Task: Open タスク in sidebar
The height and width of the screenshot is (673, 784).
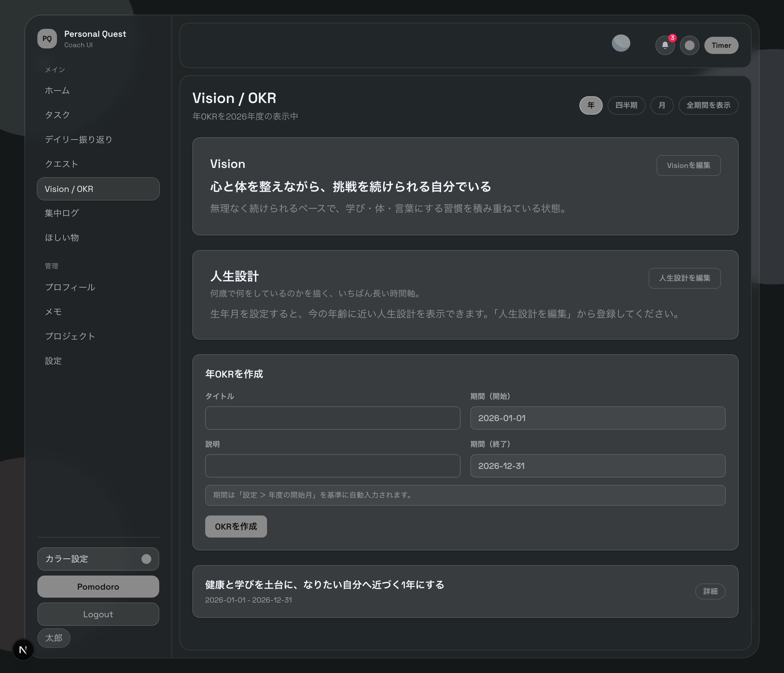Action: click(x=98, y=115)
